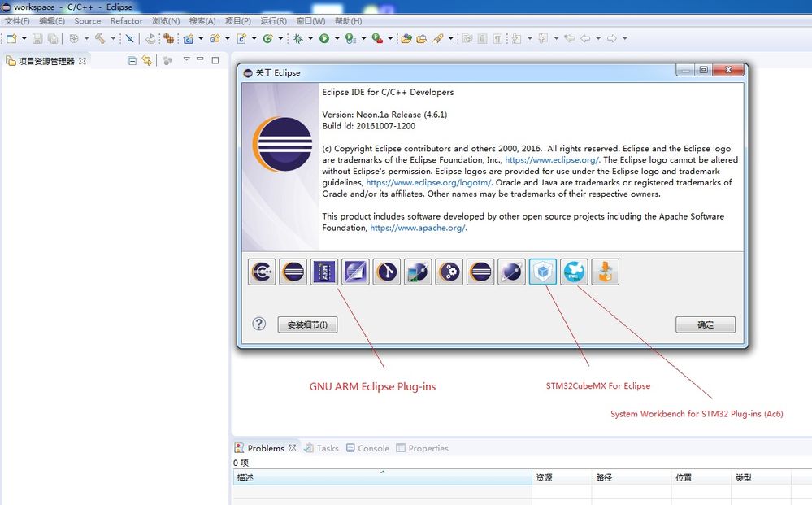Image resolution: width=812 pixels, height=505 pixels.
Task: Click the orange download-box plug-in icon
Action: coord(605,272)
